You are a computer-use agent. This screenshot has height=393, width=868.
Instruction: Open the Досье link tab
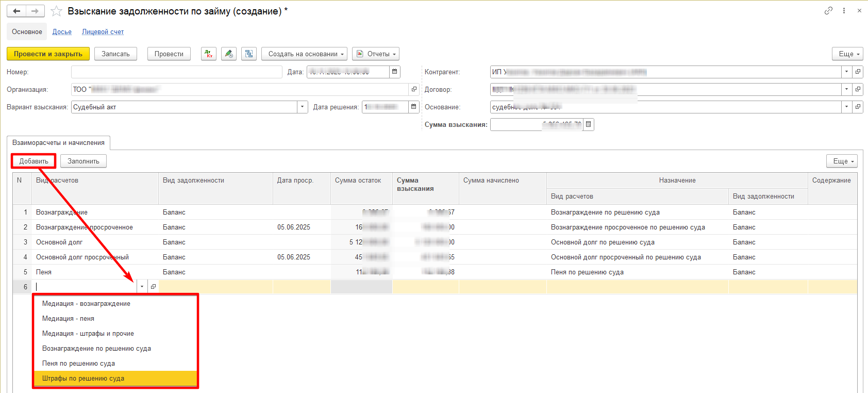62,31
